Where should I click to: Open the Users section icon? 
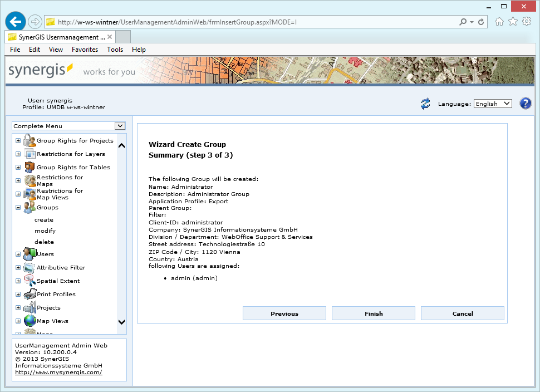point(29,254)
